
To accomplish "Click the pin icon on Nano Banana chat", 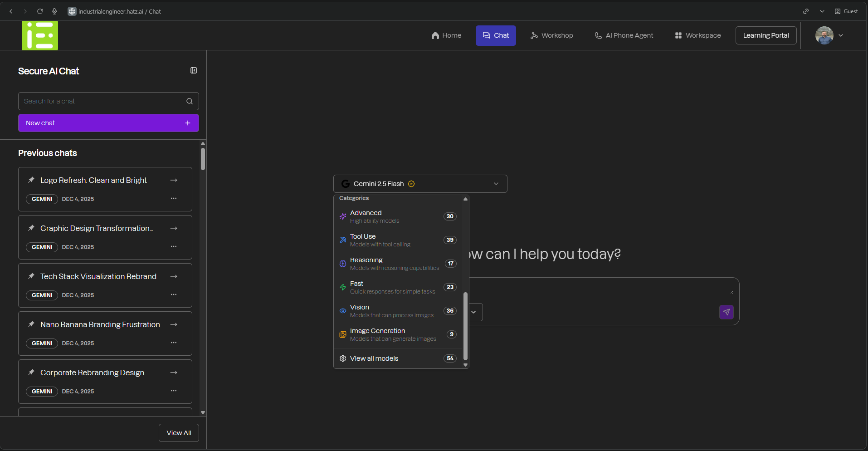I will (x=31, y=324).
